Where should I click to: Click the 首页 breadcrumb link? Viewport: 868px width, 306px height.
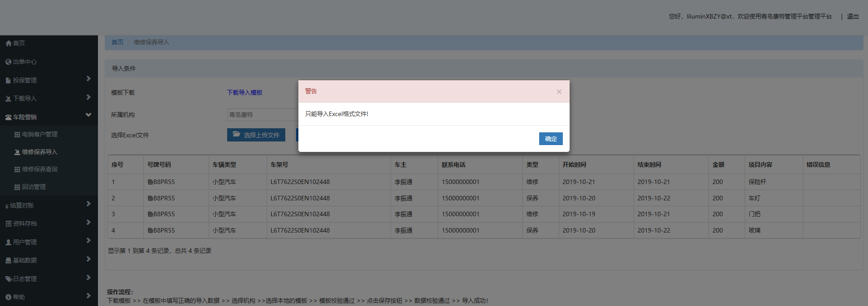[x=117, y=42]
